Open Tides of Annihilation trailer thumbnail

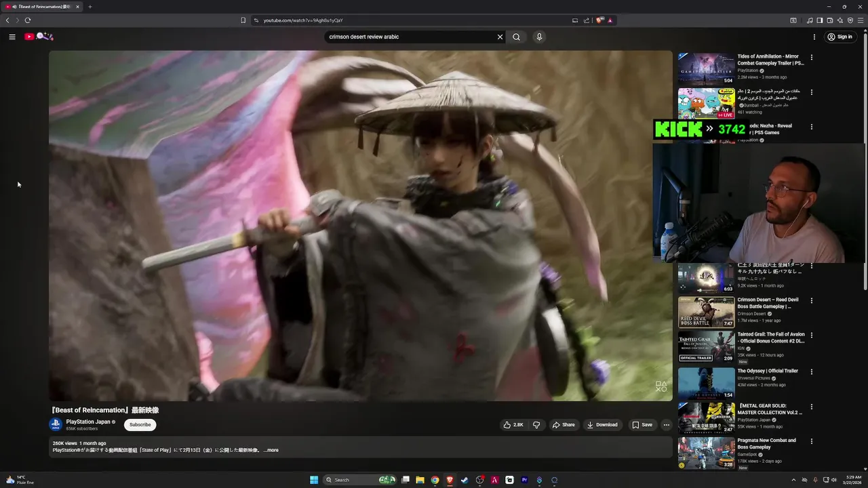(706, 68)
